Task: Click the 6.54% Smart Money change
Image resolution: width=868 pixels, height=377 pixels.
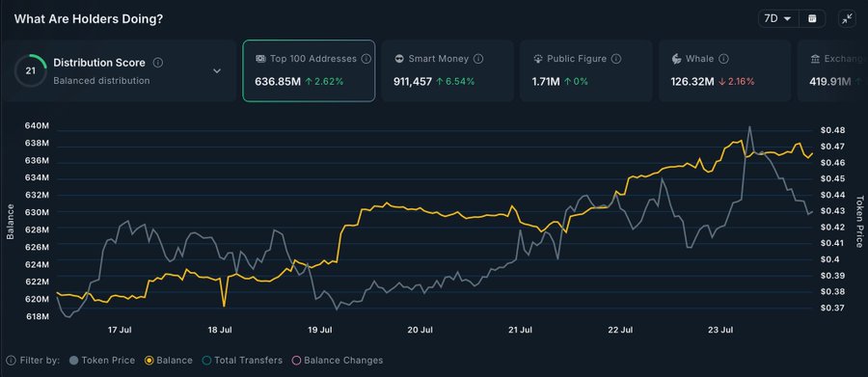Action: click(x=455, y=82)
